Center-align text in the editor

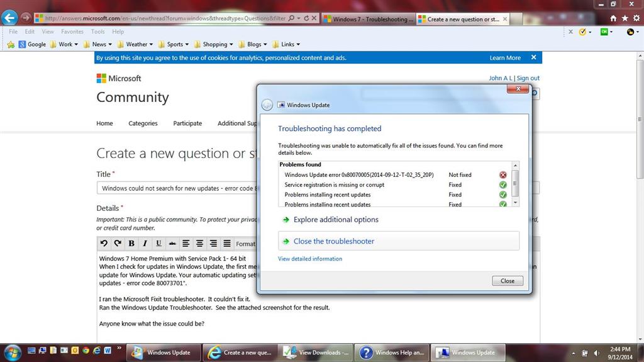(x=199, y=244)
